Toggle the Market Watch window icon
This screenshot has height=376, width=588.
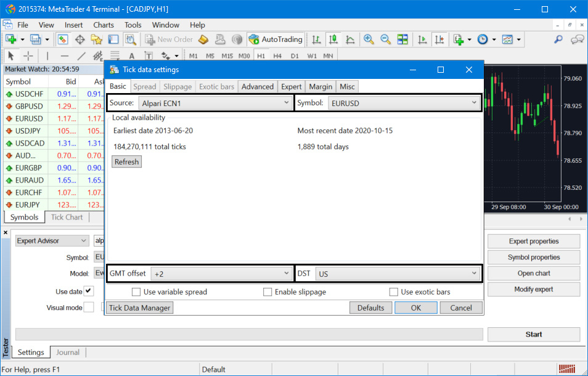click(63, 39)
